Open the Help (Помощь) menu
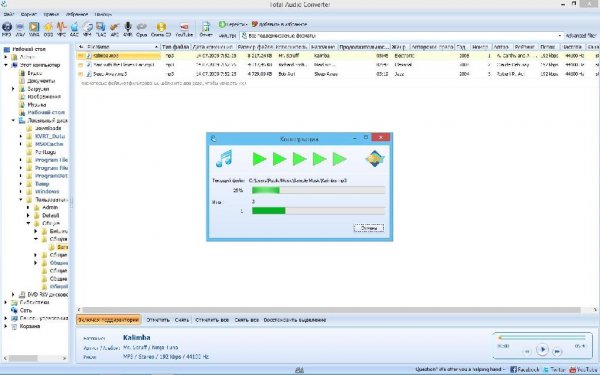 103,14
